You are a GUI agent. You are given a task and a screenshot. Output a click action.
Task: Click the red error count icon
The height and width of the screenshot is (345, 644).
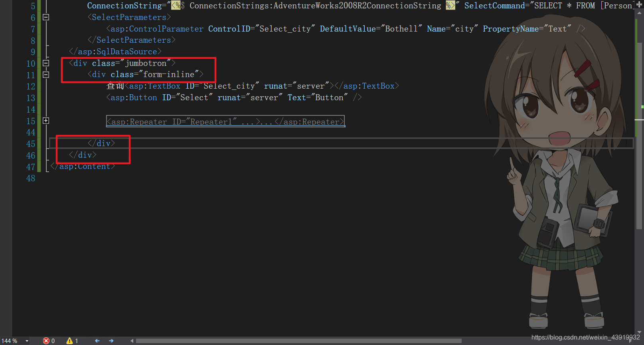coord(46,341)
